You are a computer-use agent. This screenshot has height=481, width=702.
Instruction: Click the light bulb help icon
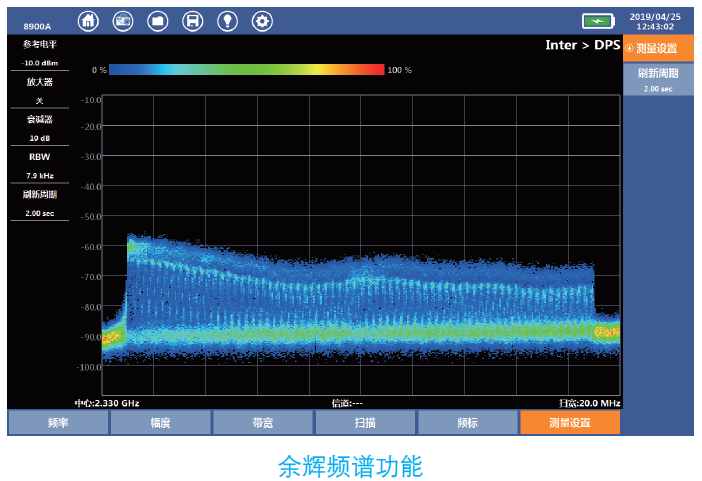227,20
